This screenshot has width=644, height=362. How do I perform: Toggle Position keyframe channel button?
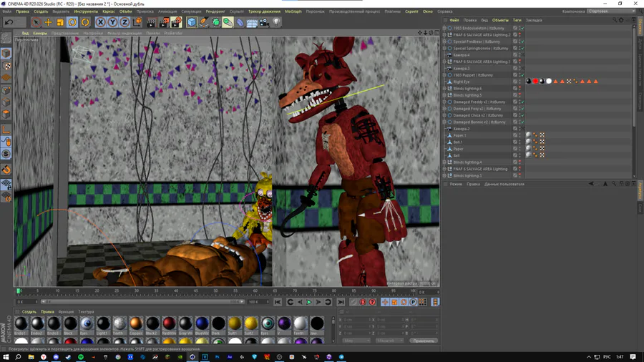point(385,302)
